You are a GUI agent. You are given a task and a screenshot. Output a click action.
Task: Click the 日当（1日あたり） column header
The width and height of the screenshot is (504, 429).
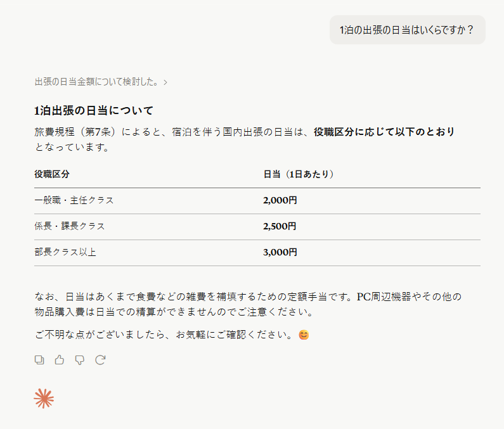click(x=299, y=174)
